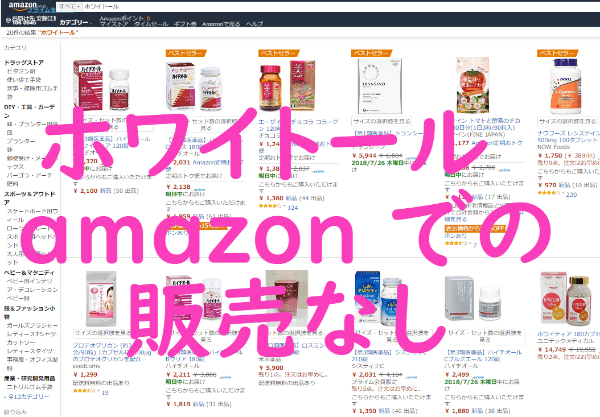Open タイムセール in the navigation bar
Viewport: 600px width, 417px height.
[x=151, y=24]
